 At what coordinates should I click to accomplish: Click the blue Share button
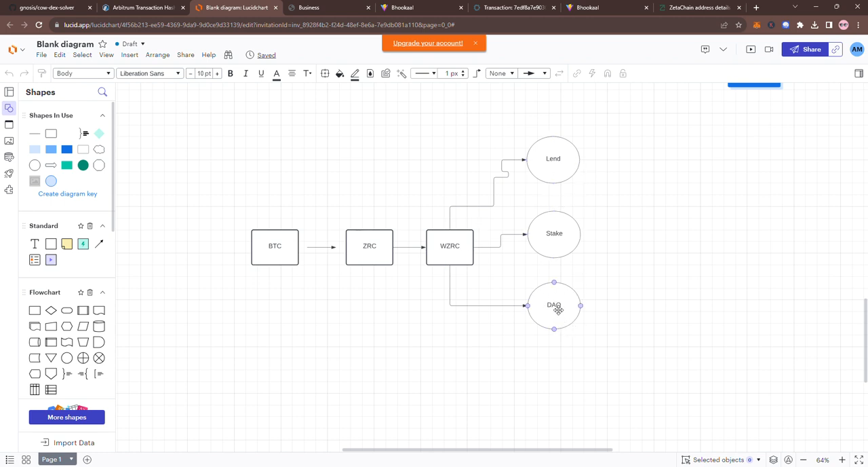pyautogui.click(x=805, y=50)
